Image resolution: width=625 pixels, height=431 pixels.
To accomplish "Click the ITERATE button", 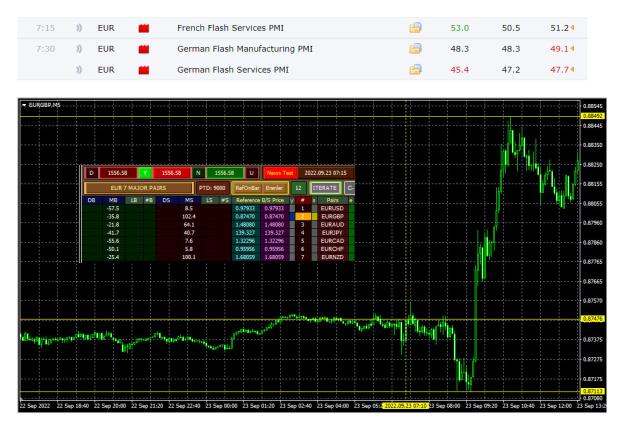I will (325, 188).
